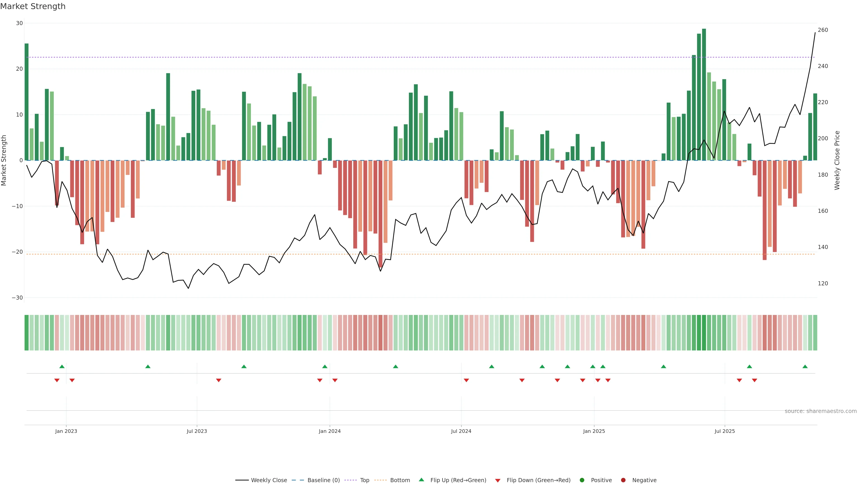Toggle Weekly Close legend entry

point(269,480)
